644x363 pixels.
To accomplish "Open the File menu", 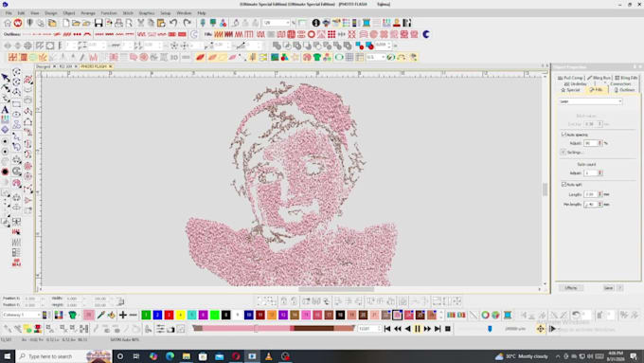I will [x=9, y=13].
